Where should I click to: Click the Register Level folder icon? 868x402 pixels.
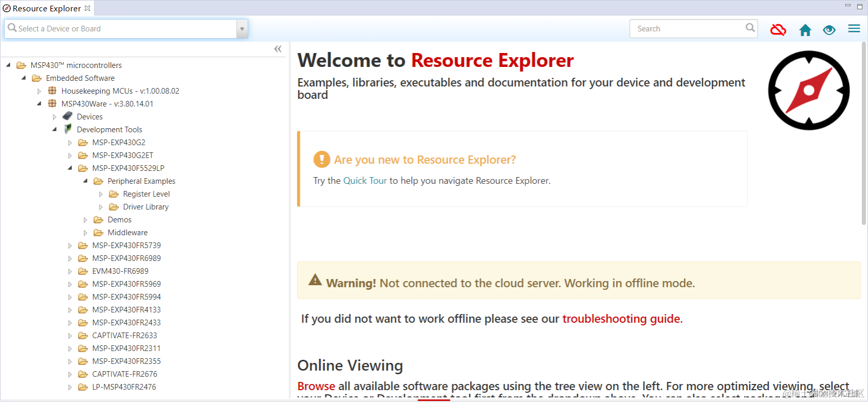[x=114, y=194]
